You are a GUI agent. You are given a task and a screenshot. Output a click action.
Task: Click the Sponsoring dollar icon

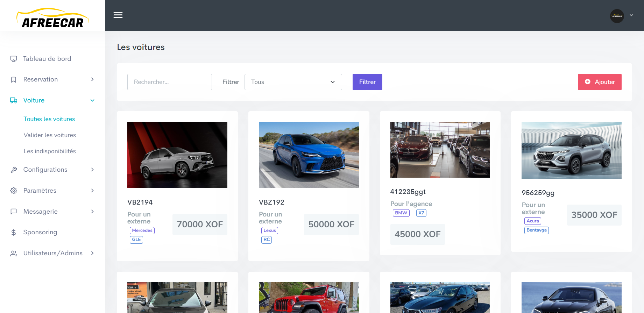pyautogui.click(x=14, y=232)
